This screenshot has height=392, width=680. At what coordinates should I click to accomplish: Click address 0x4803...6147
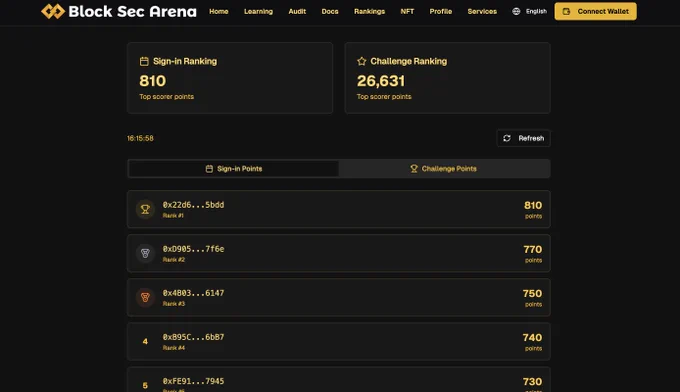coord(193,293)
